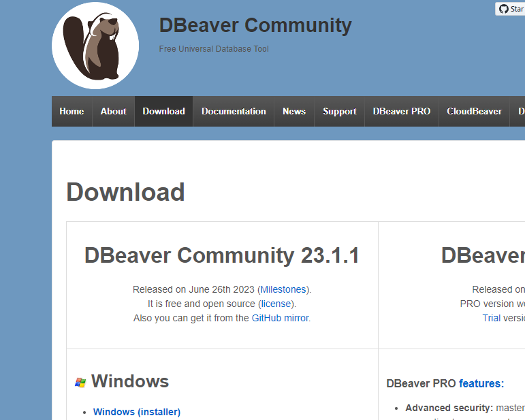Select the Download menu item
The image size is (525, 420).
(x=163, y=111)
